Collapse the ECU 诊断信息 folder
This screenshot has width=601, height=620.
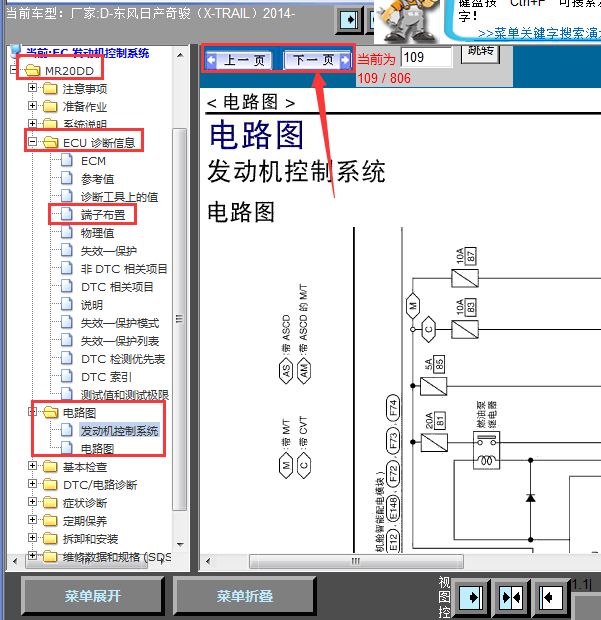coord(32,142)
